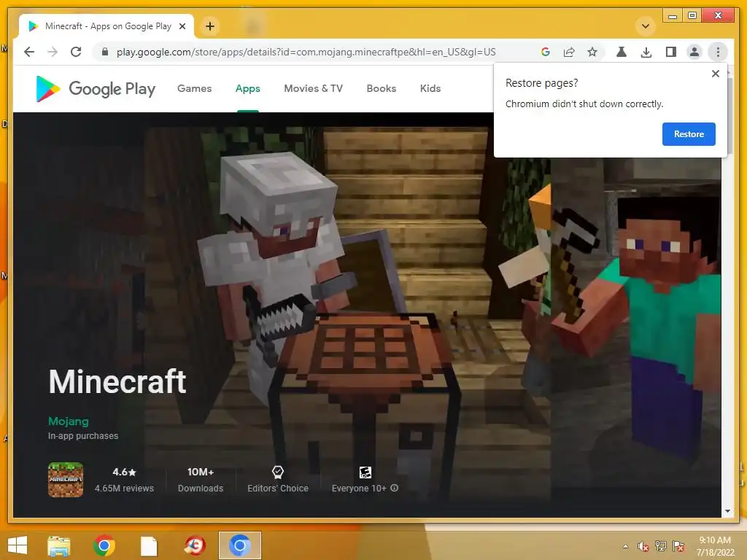Click the network tray icon
Image resolution: width=747 pixels, height=560 pixels.
661,546
